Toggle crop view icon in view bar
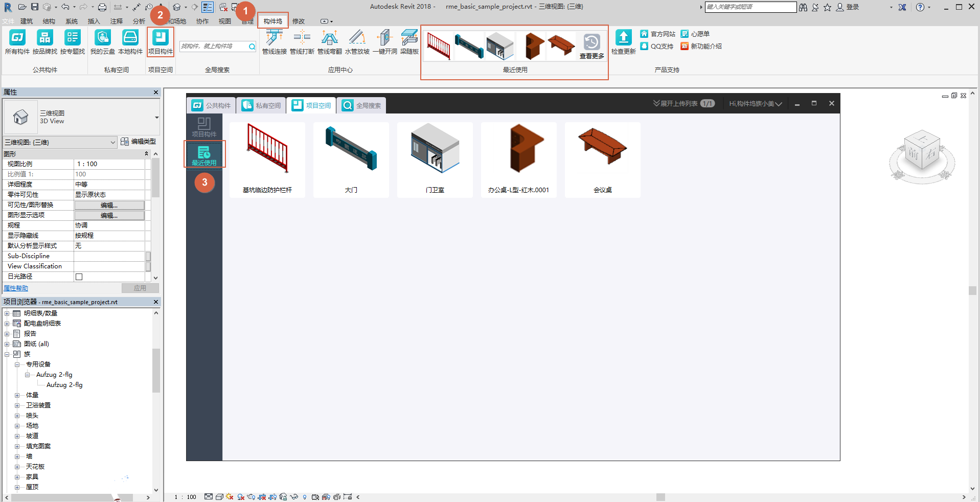 (262, 496)
